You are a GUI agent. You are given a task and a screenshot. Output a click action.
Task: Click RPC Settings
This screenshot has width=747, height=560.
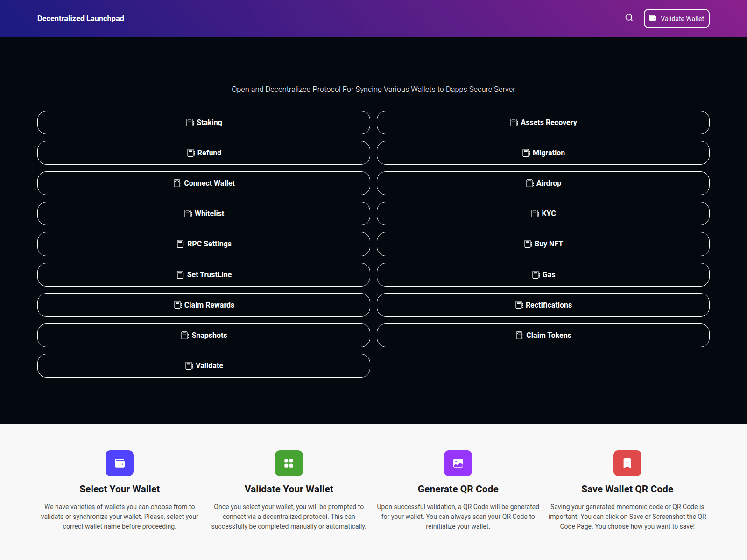(204, 244)
